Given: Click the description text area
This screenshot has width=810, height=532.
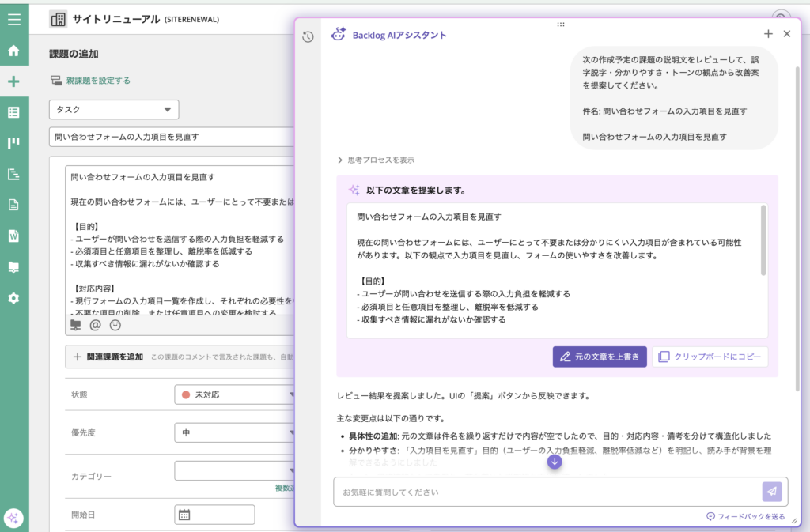Looking at the screenshot, I should 180,240.
